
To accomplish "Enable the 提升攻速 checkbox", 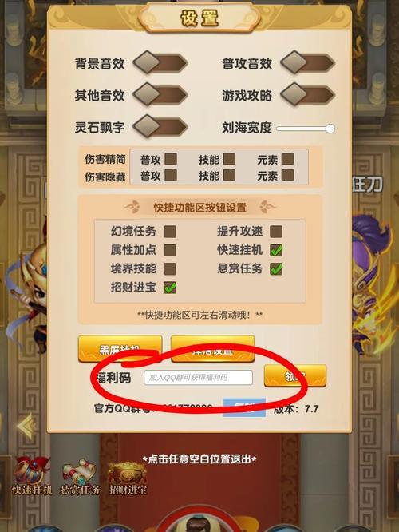I will pyautogui.click(x=276, y=232).
